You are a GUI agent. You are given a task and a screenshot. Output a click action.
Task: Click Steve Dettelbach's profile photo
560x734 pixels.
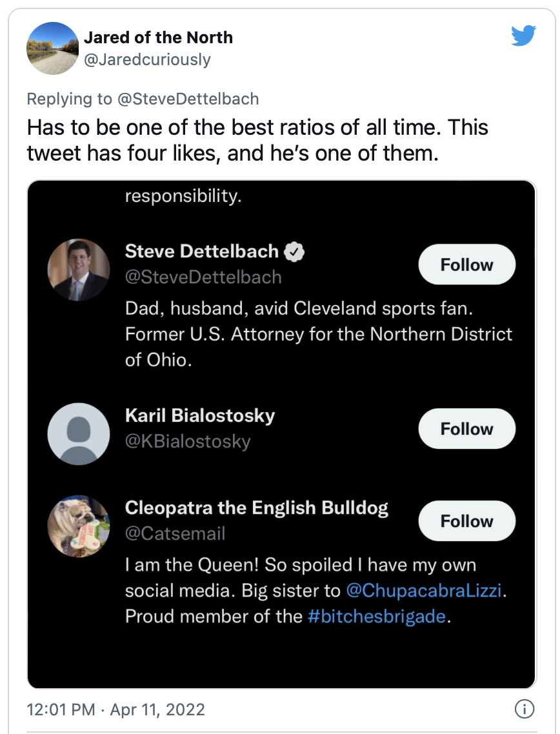click(x=79, y=270)
